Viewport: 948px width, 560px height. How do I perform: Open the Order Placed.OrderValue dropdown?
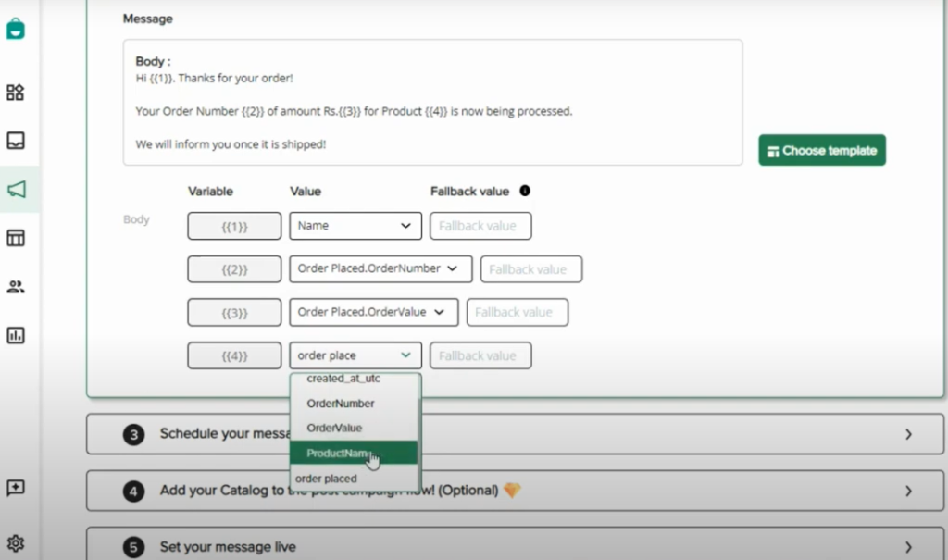[x=373, y=312]
